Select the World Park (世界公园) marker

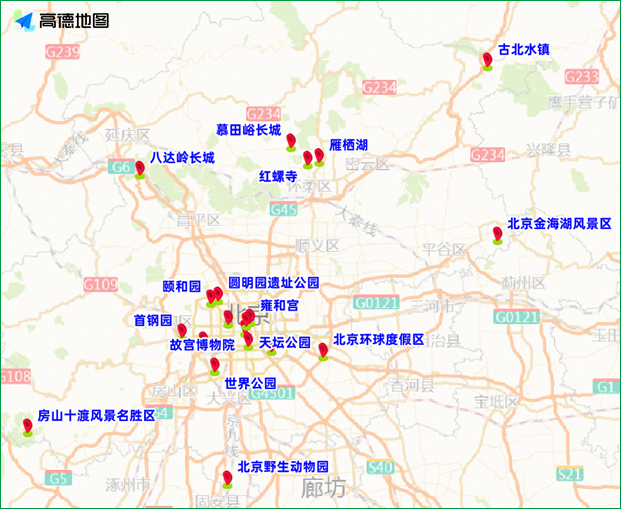click(x=214, y=365)
